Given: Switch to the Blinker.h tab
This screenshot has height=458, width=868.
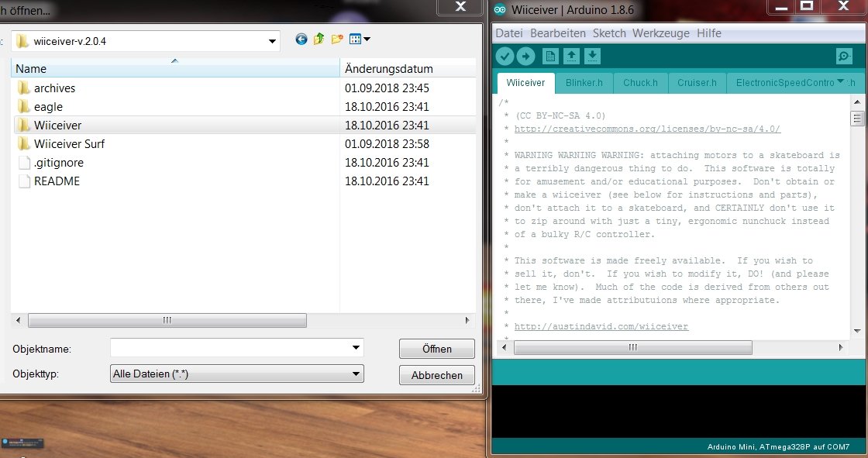Looking at the screenshot, I should [x=584, y=83].
